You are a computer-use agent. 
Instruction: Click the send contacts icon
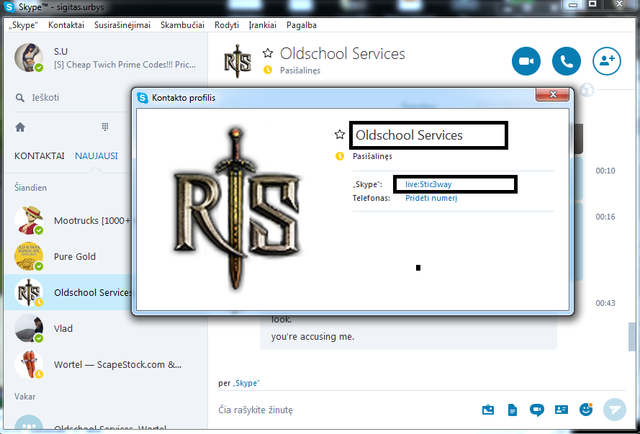click(x=561, y=410)
